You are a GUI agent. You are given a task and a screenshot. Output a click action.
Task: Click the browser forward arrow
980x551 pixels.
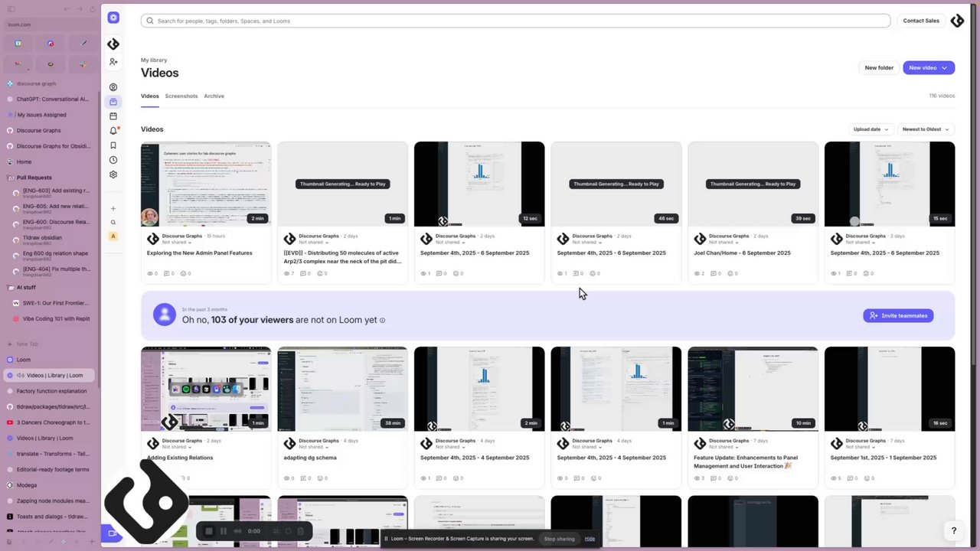click(x=80, y=9)
